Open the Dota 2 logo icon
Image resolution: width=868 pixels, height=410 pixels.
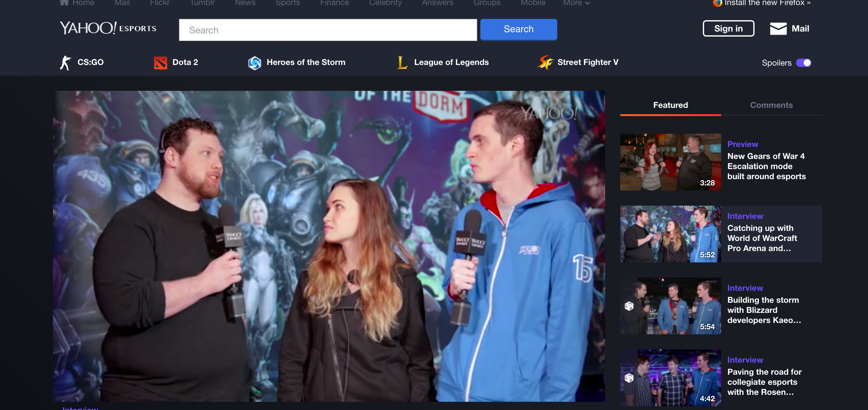tap(160, 63)
